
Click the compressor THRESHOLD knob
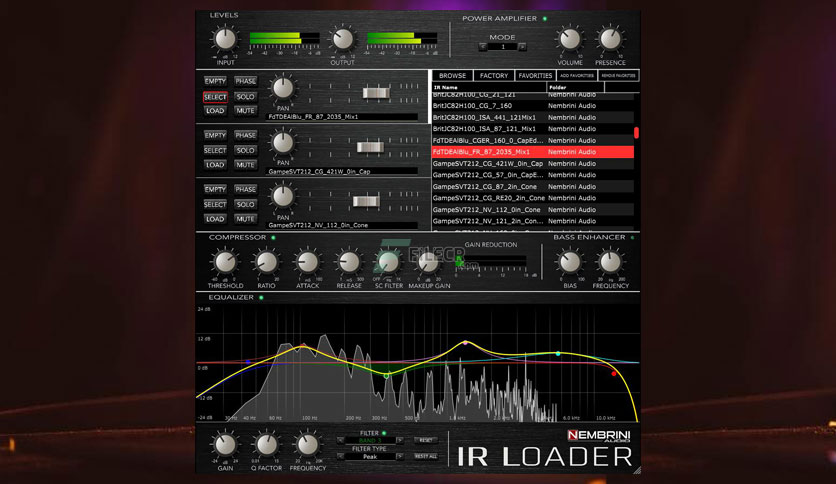pos(225,262)
